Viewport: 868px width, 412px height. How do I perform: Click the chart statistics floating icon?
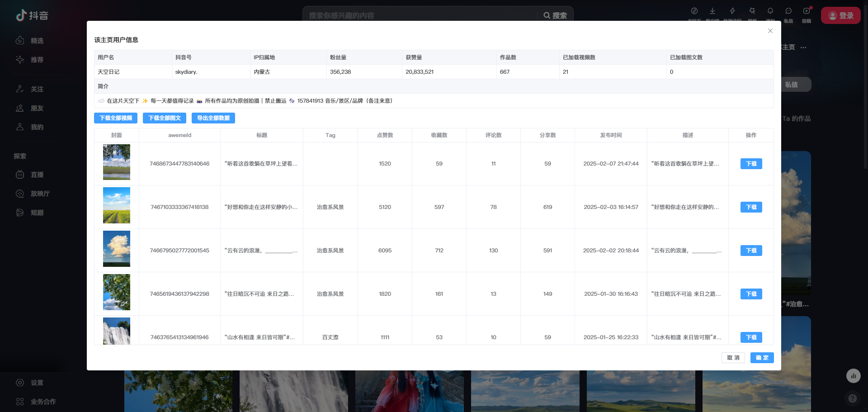(854, 376)
